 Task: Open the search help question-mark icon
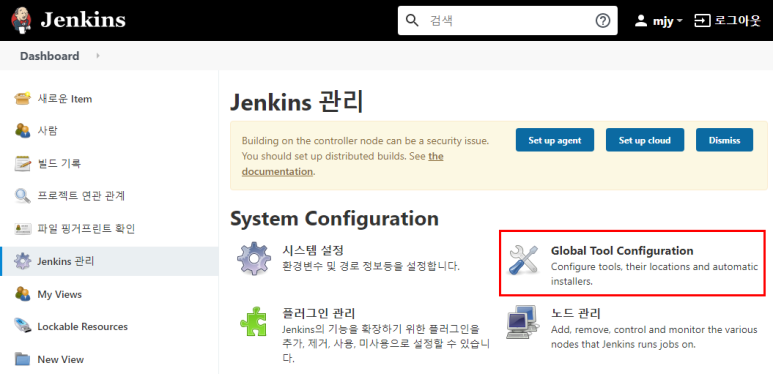click(603, 20)
